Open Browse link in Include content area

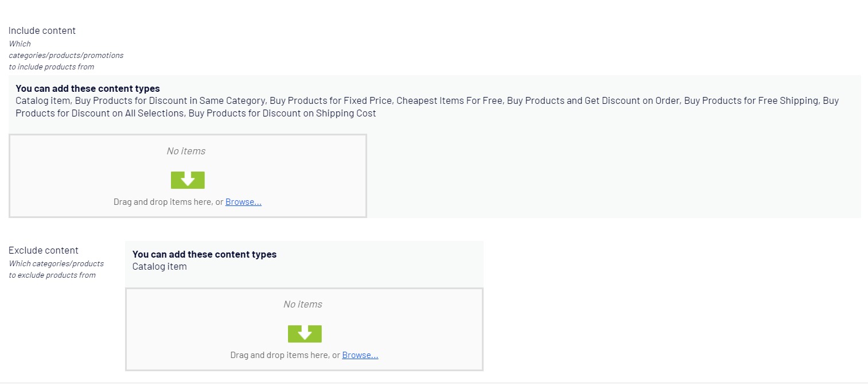[243, 202]
